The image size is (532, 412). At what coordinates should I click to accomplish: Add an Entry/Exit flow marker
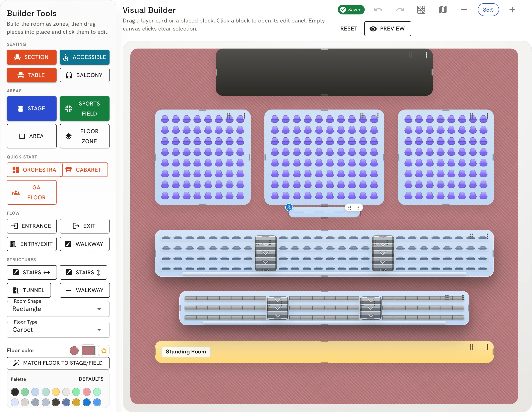[x=32, y=244]
